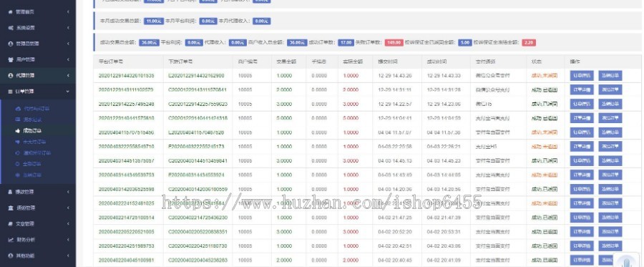This screenshot has height=267, width=644.
Task: Click the list icon beside 订单管理
Action: 10,92
